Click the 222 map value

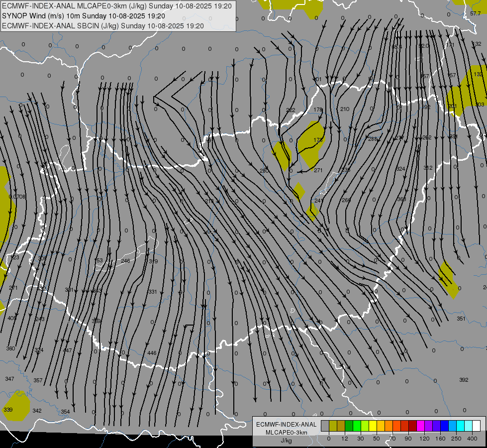coord(291,110)
